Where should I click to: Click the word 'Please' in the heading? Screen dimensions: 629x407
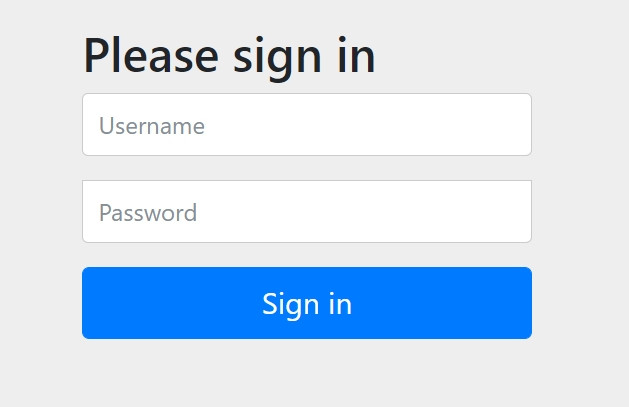click(x=151, y=55)
